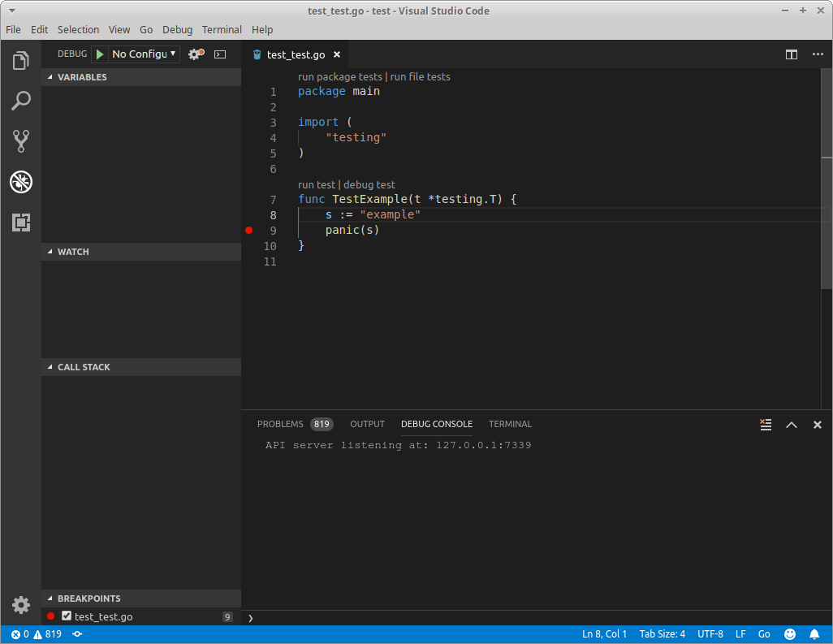The image size is (833, 644).
Task: Clear the debug console output
Action: (764, 424)
